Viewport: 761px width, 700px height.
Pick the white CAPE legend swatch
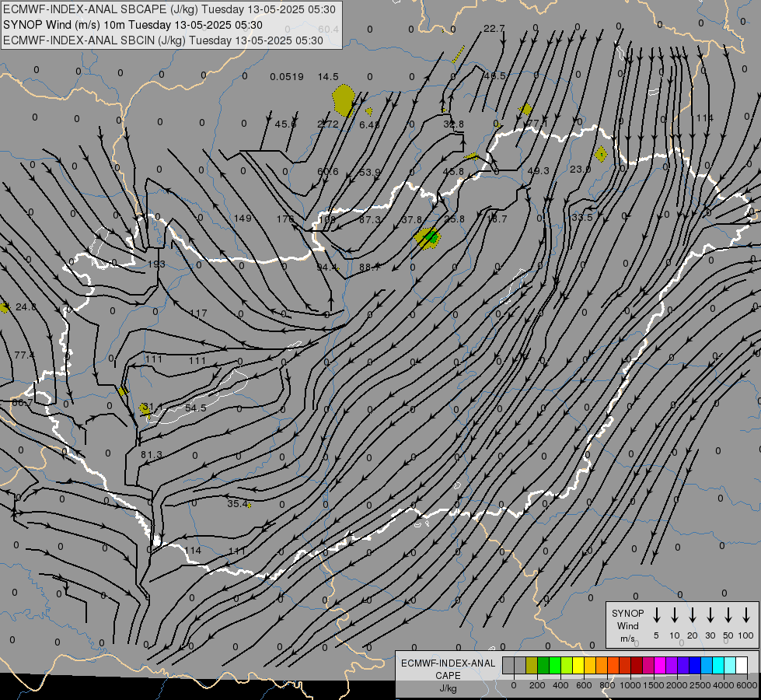[x=741, y=665]
